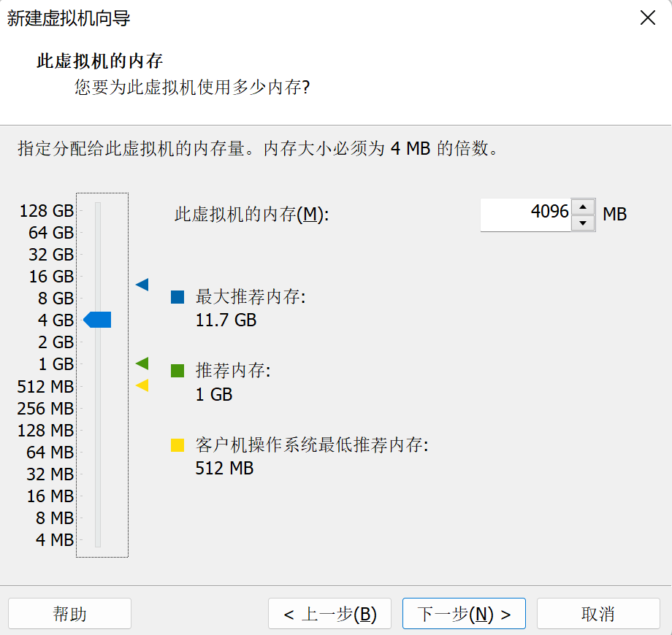Click the memory value field showing 4096
This screenshot has width=672, height=635.
click(x=526, y=215)
